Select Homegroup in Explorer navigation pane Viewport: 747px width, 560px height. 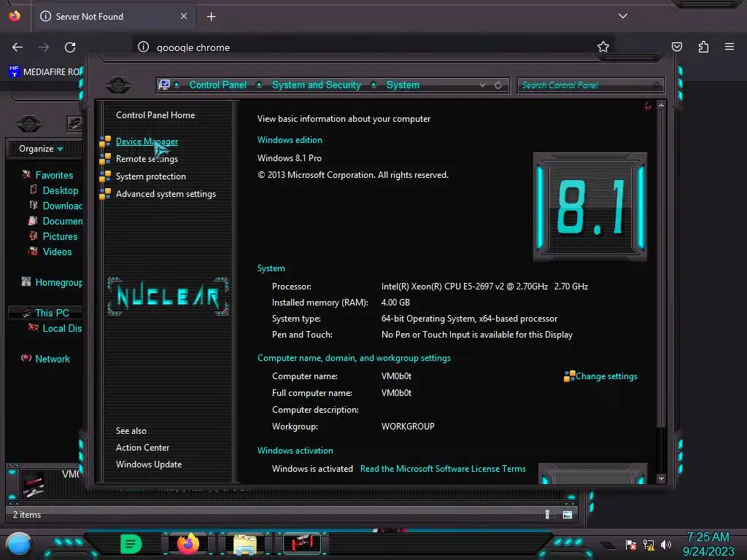coord(58,282)
